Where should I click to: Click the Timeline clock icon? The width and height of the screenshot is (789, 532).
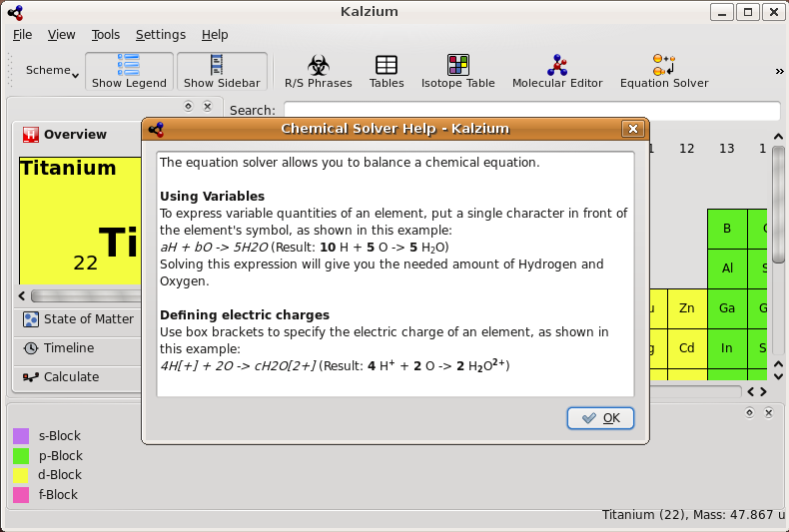31,348
